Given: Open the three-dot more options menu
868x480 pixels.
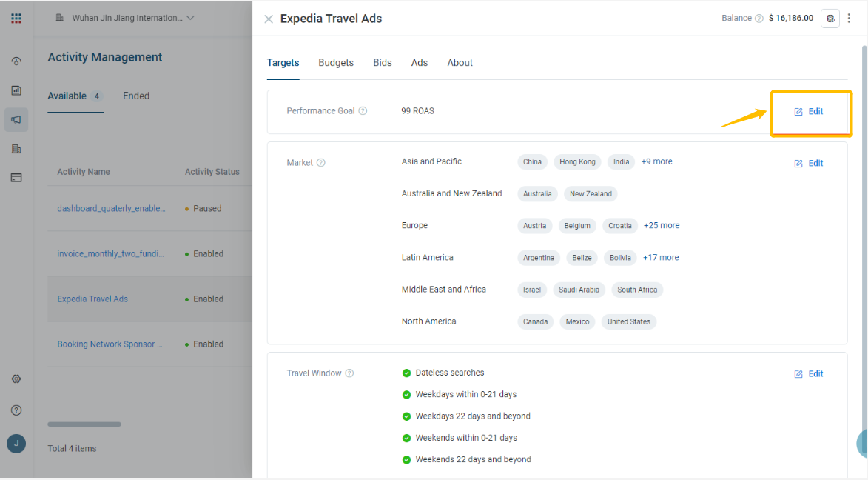Looking at the screenshot, I should (850, 19).
